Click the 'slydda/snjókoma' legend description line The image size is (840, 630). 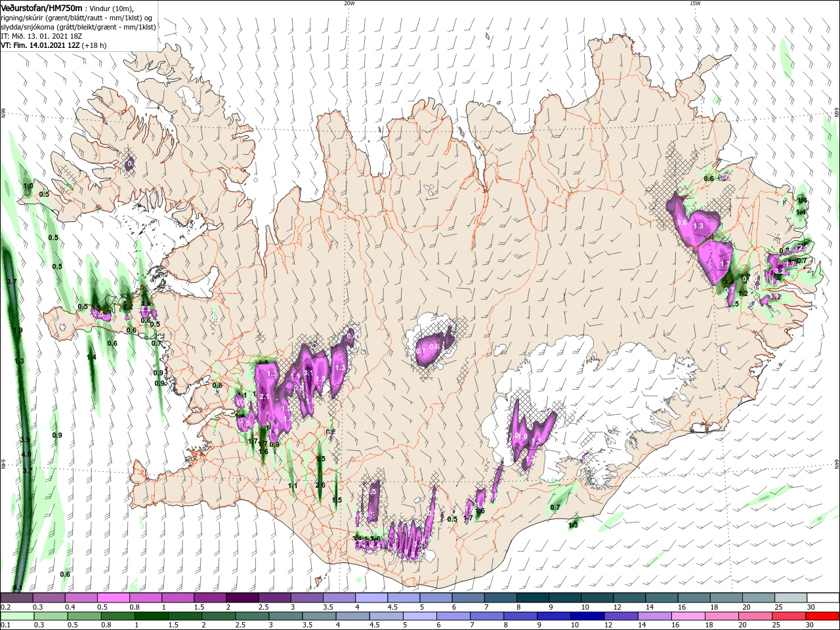79,27
